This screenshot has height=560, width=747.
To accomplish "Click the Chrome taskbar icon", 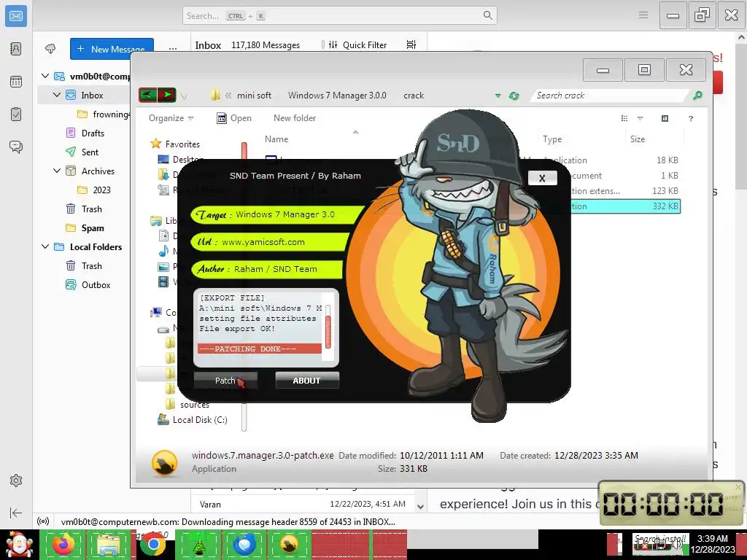I will click(x=153, y=544).
